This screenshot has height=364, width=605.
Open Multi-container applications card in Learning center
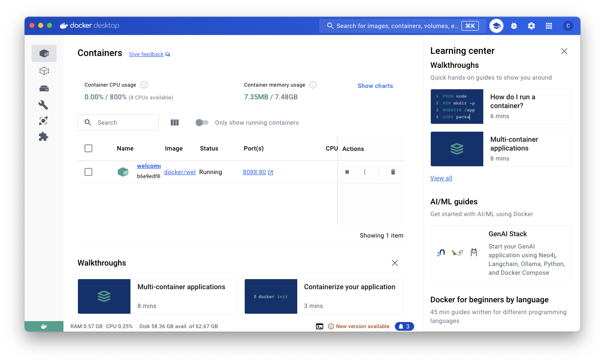501,149
